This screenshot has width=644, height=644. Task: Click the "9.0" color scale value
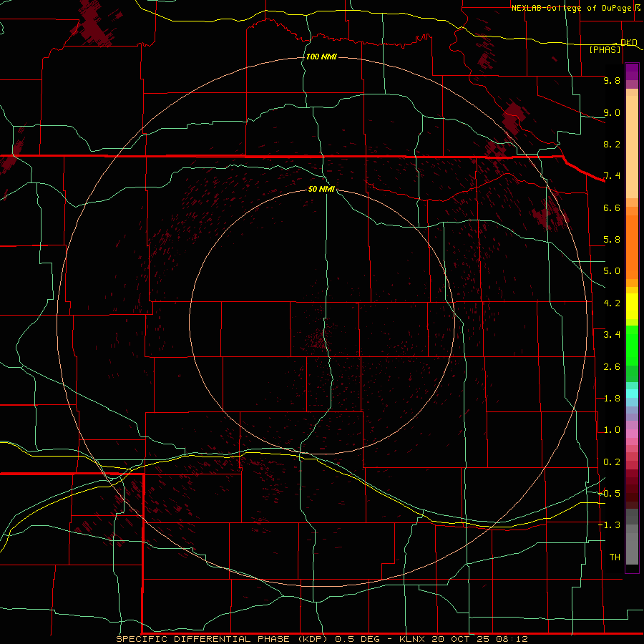(612, 112)
